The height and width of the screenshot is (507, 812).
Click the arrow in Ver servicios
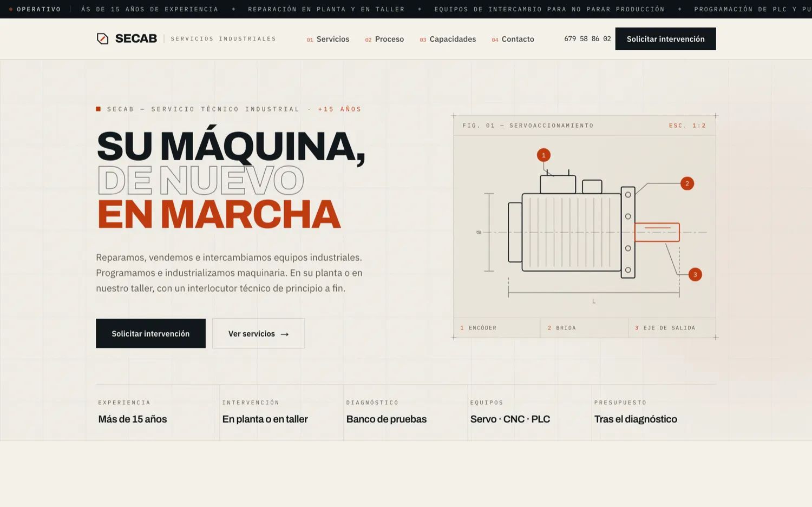pos(285,334)
